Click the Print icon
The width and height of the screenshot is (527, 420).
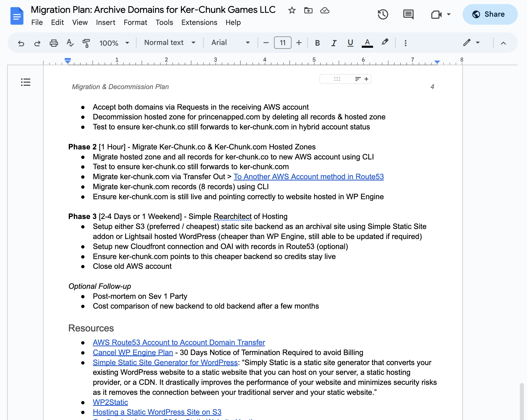pos(54,43)
